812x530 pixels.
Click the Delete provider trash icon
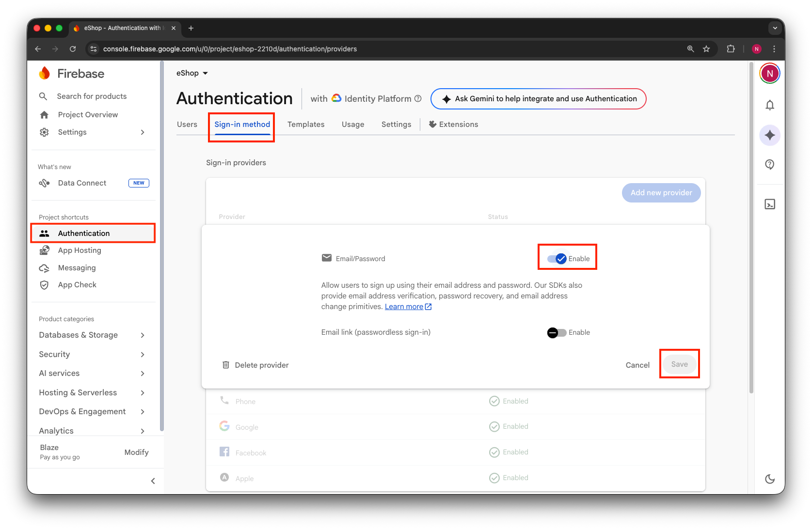226,365
